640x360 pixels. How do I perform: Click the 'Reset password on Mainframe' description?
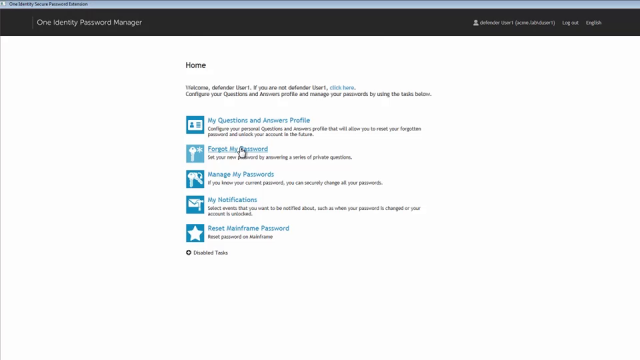tap(240, 237)
